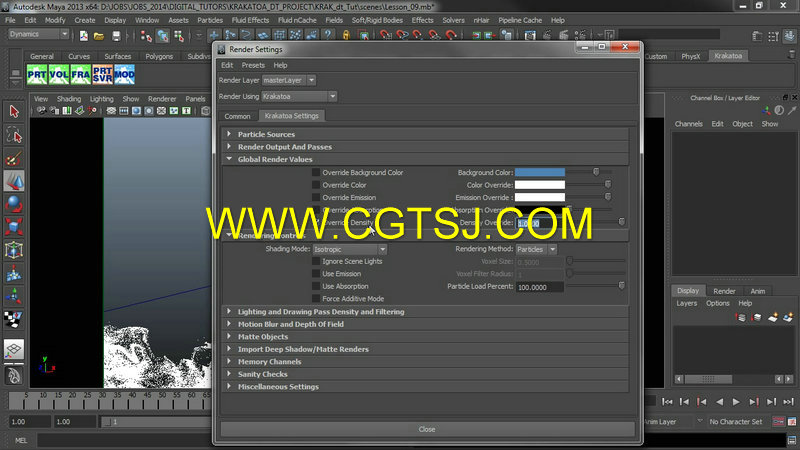Open Layers menu in Layer Editor
800x450 pixels.
pos(687,303)
